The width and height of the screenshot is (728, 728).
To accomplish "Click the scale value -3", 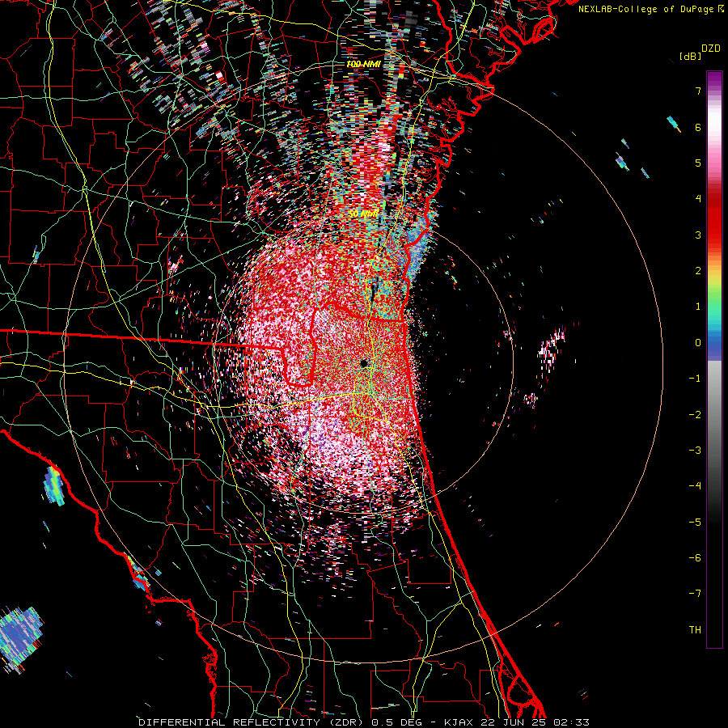I will pos(695,451).
